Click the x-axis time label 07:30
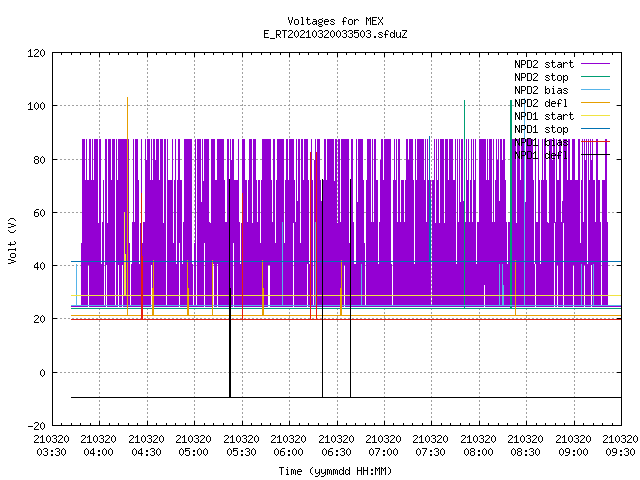 [x=431, y=452]
